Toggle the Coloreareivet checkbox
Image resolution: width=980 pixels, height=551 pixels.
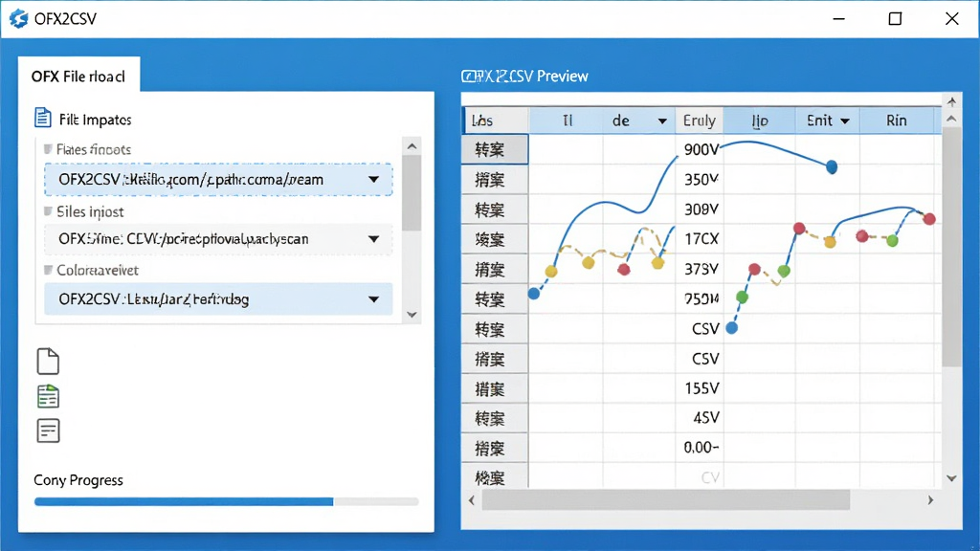click(x=48, y=270)
